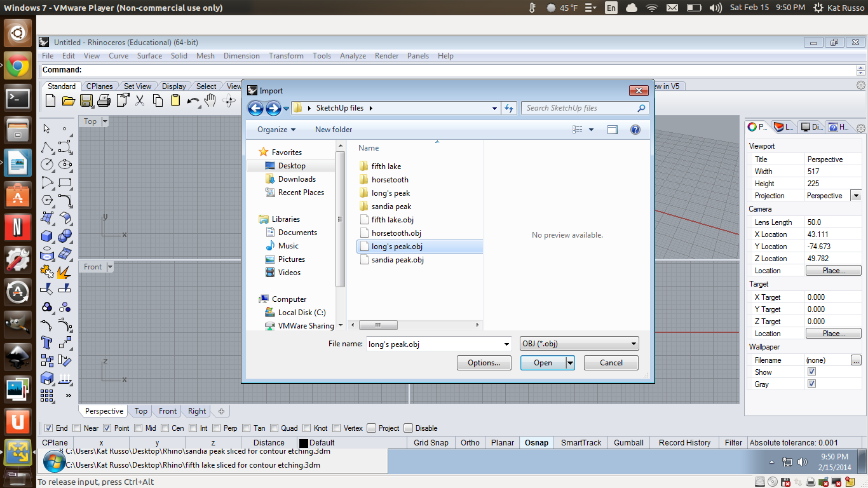868x488 pixels.
Task: Select the Circle tool in left toolbar
Action: pyautogui.click(x=47, y=165)
